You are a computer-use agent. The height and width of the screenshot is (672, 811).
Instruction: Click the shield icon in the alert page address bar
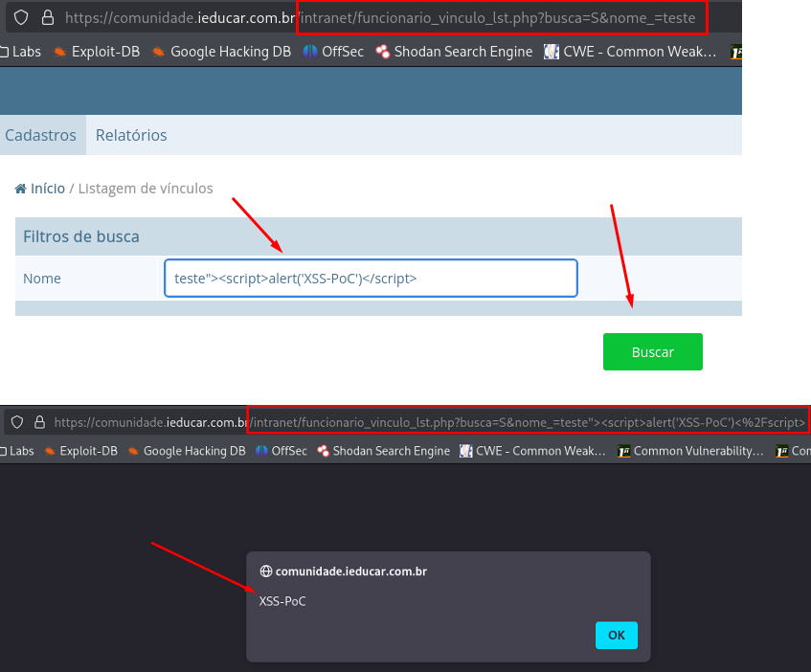click(17, 422)
